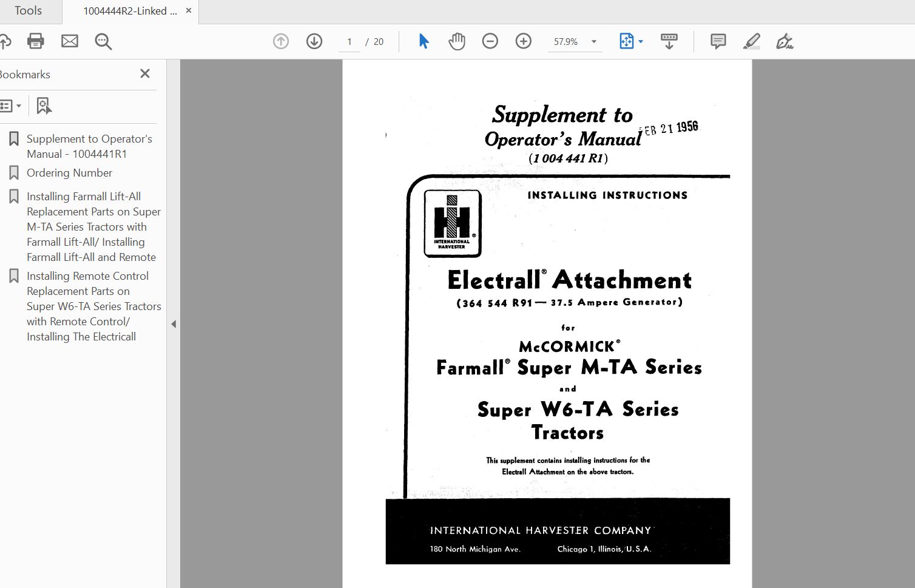The image size is (915, 588).
Task: Go to next page arrow
Action: click(x=314, y=41)
